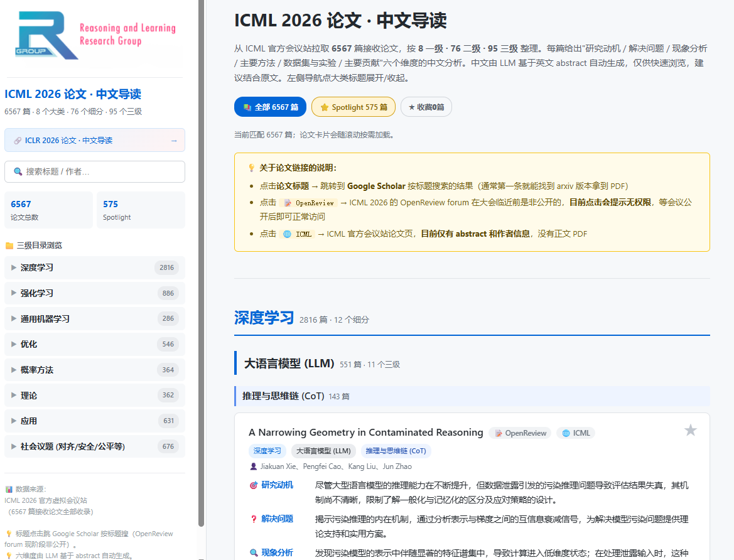Viewport: 734px width, 560px height.
Task: Show all 6567 papers filter
Action: pos(270,107)
